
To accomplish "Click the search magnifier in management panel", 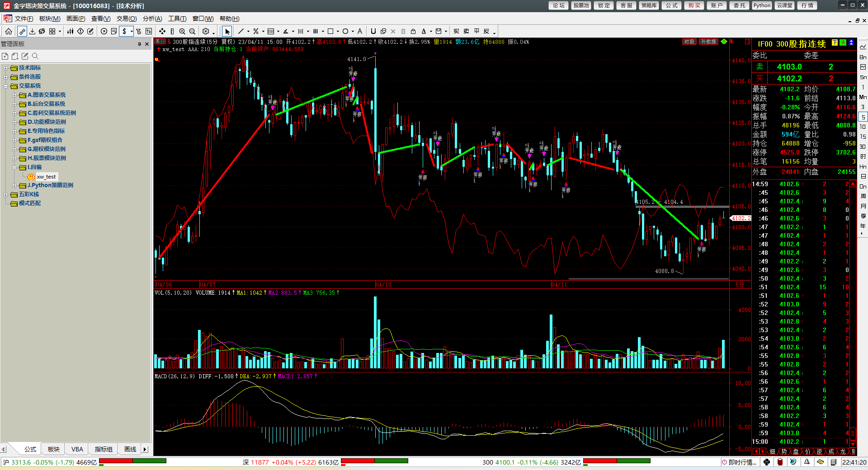I will point(35,56).
